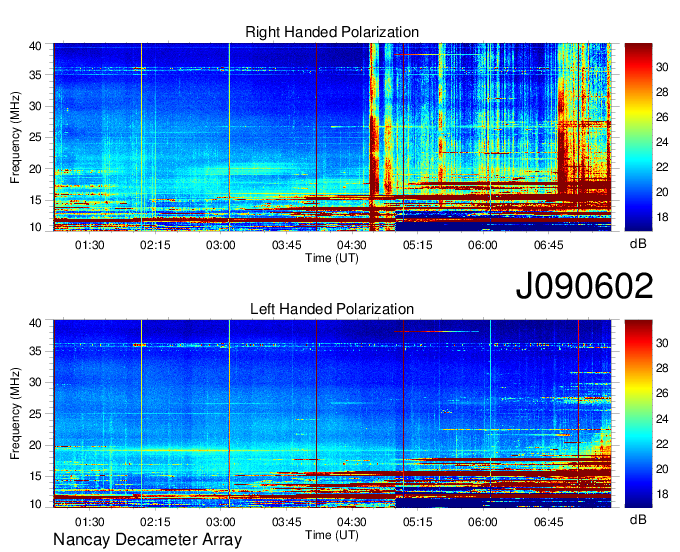
Task: Click the 35 MHz tick label on top plot
Action: [x=35, y=75]
